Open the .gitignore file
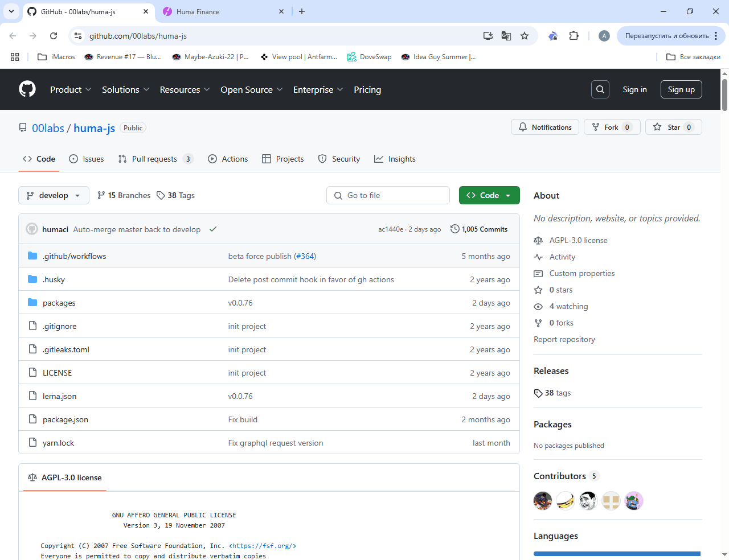The width and height of the screenshot is (729, 560). click(59, 326)
